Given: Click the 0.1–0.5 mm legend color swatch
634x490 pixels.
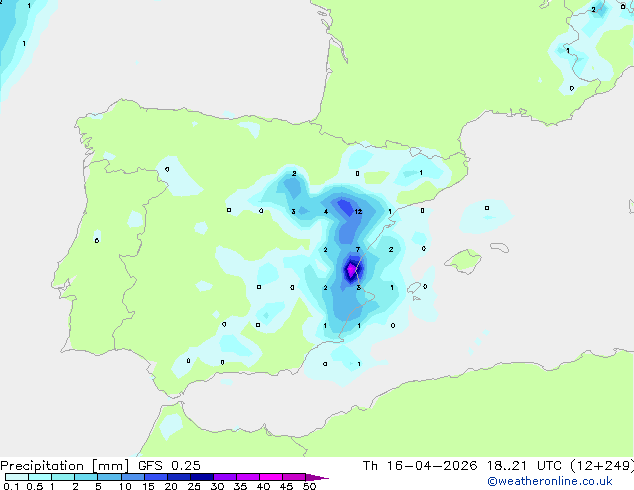Looking at the screenshot, I should 17,477.
